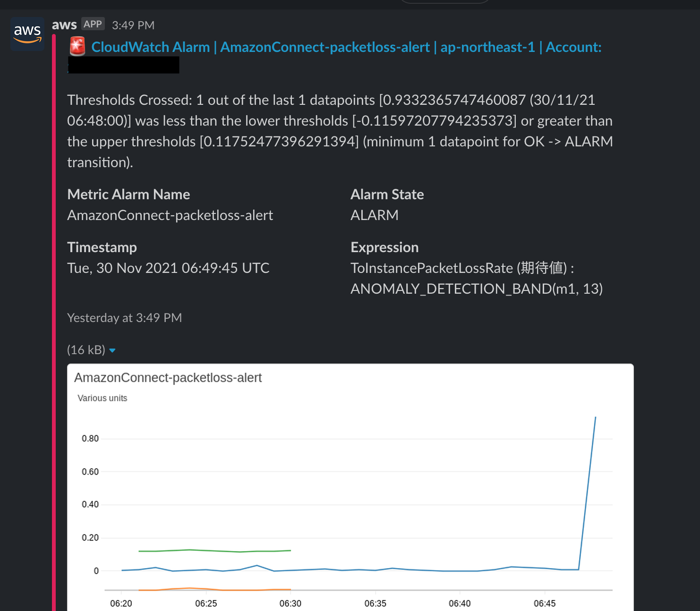The height and width of the screenshot is (611, 700).
Task: Open the alarm graph thumbnail
Action: click(350, 486)
